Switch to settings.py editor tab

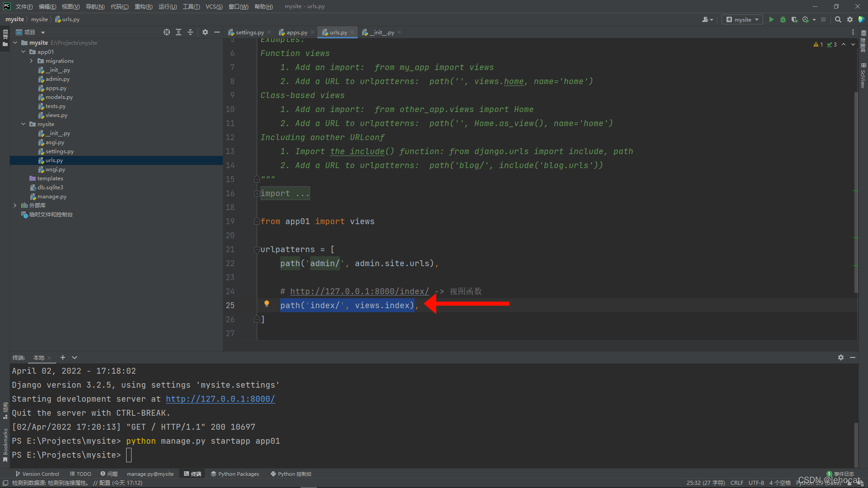[x=249, y=33]
